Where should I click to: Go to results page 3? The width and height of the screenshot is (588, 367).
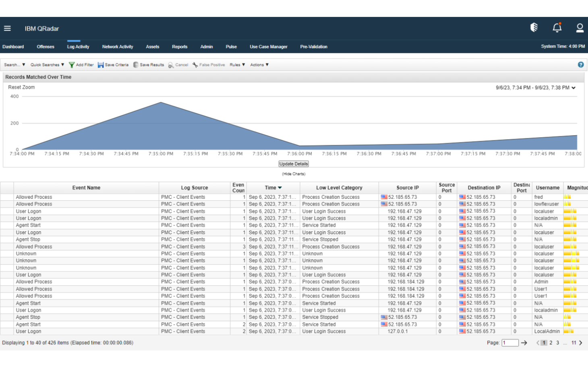[x=557, y=343]
